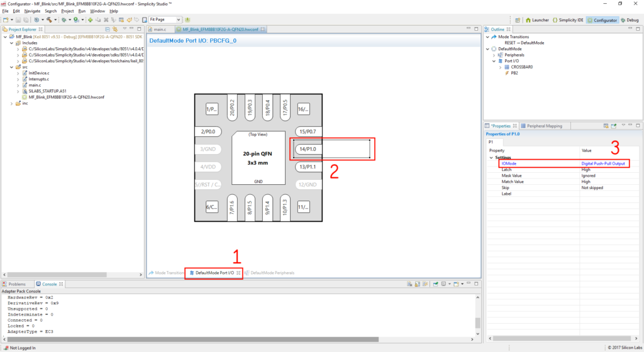Click the Open Perspective icon
The width and height of the screenshot is (644, 352).
click(x=518, y=20)
